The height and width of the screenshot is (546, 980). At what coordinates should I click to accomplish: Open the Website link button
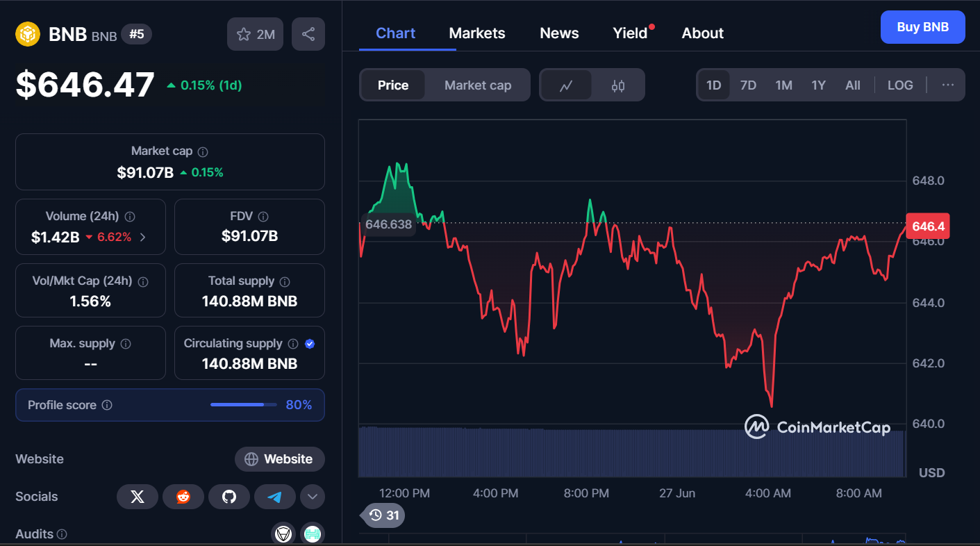tap(280, 459)
